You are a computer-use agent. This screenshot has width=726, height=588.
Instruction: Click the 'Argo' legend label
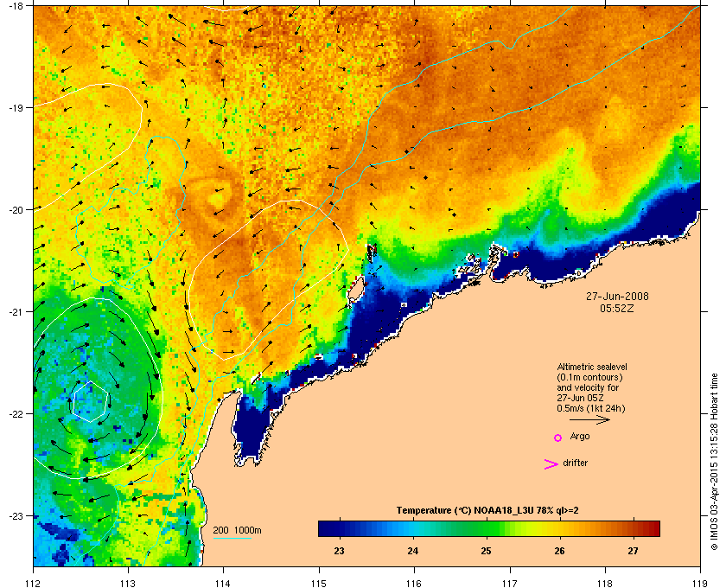click(x=580, y=436)
